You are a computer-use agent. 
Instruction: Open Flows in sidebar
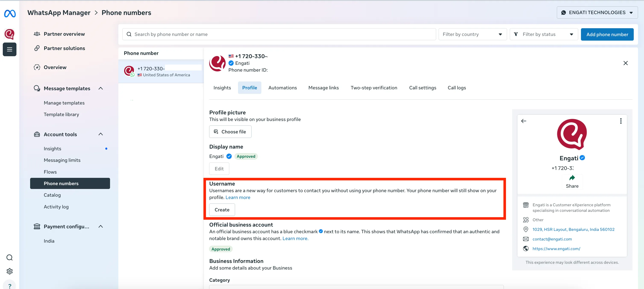click(x=50, y=172)
